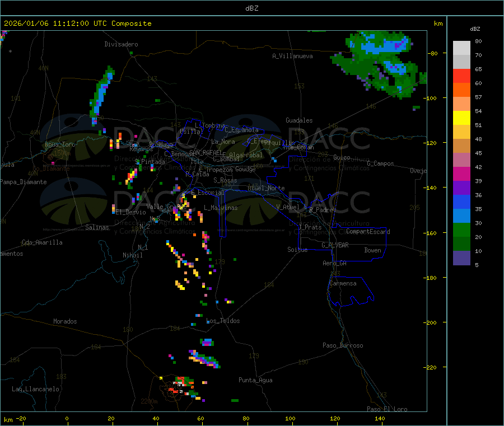Click the Divisadero map label

[121, 44]
